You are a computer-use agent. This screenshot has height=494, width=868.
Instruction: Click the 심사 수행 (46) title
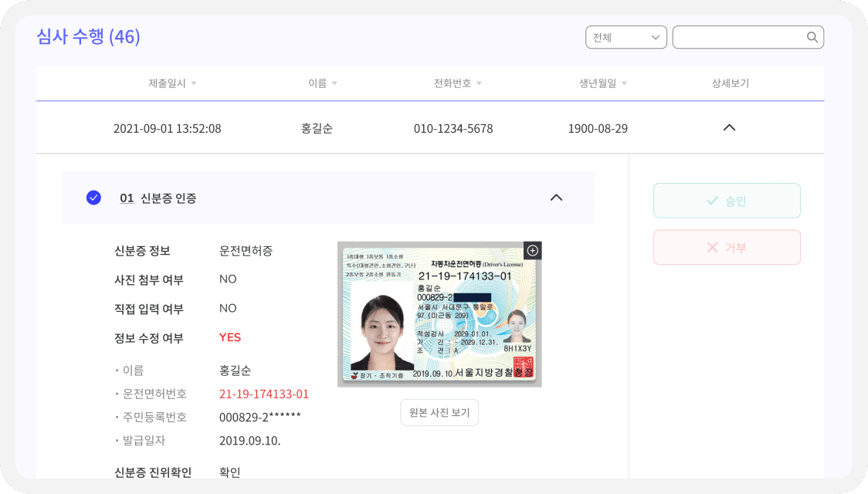pyautogui.click(x=88, y=36)
